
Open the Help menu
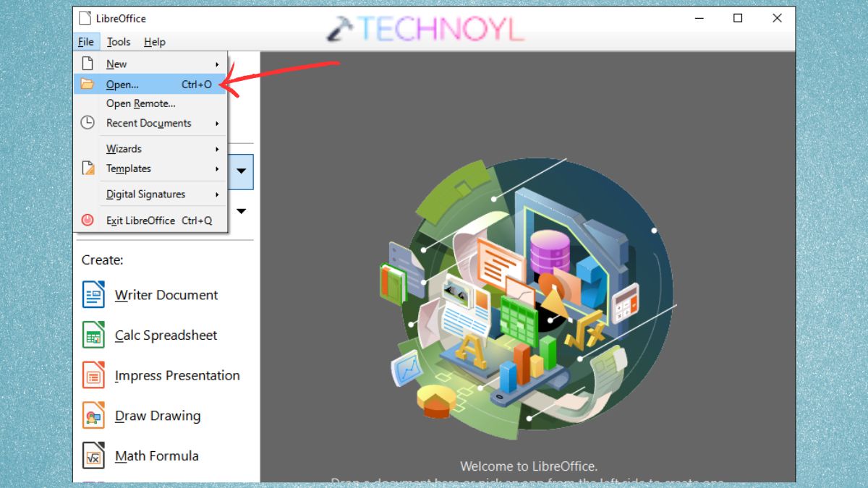coord(155,42)
